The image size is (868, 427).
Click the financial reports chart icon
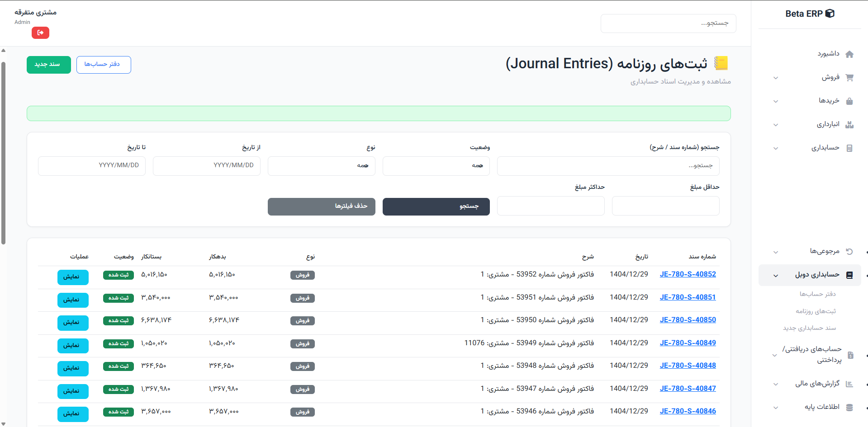click(x=849, y=384)
